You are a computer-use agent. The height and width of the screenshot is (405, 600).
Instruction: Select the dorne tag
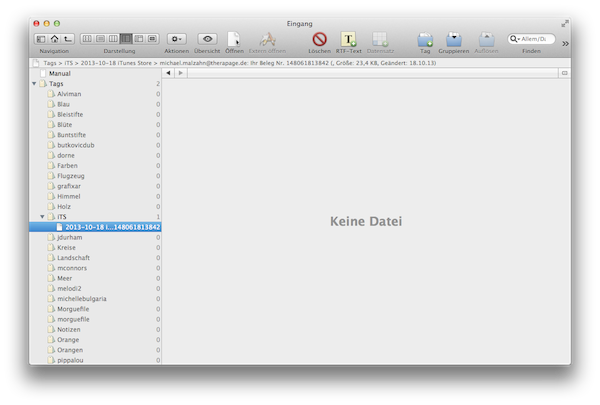click(x=95, y=155)
